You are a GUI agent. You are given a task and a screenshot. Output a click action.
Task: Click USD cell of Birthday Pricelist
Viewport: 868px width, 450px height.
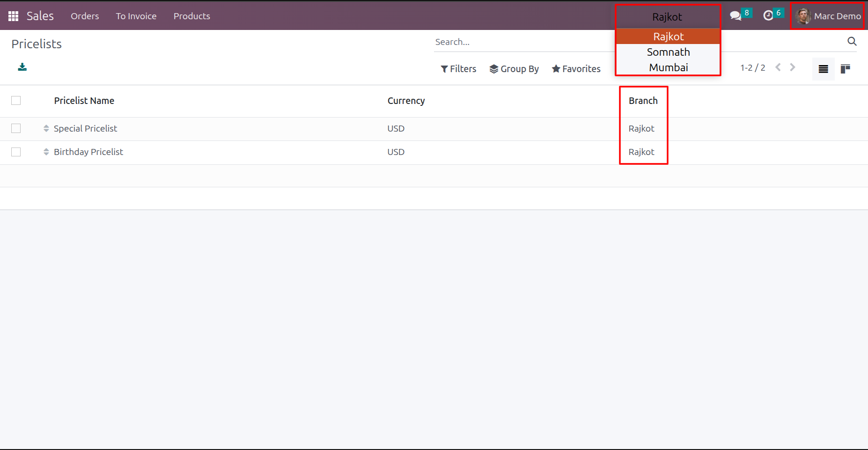coord(396,152)
